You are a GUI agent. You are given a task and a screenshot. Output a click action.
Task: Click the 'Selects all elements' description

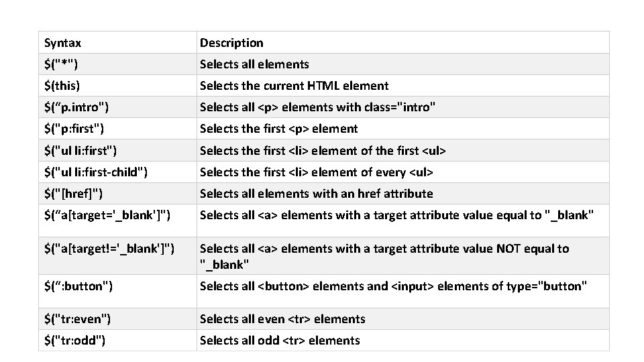[x=254, y=64]
